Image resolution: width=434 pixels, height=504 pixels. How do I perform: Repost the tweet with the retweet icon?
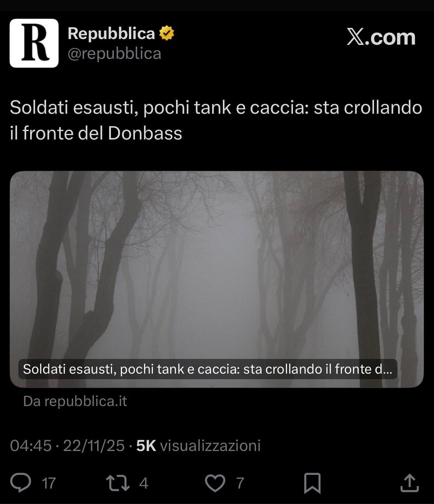point(118,483)
